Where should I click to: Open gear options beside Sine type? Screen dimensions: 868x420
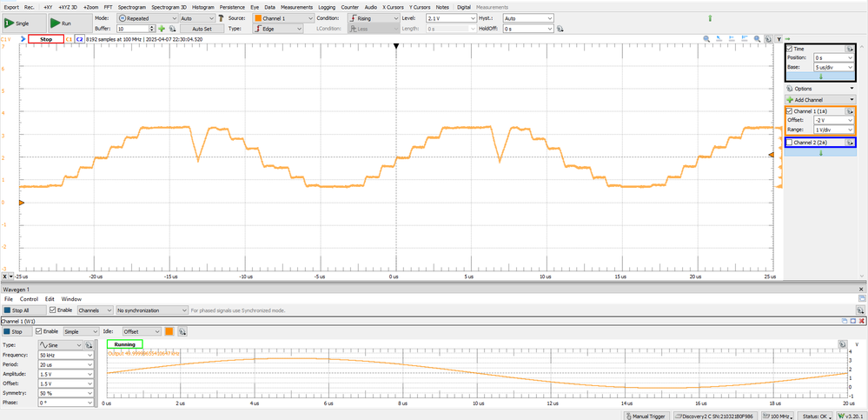click(88, 345)
